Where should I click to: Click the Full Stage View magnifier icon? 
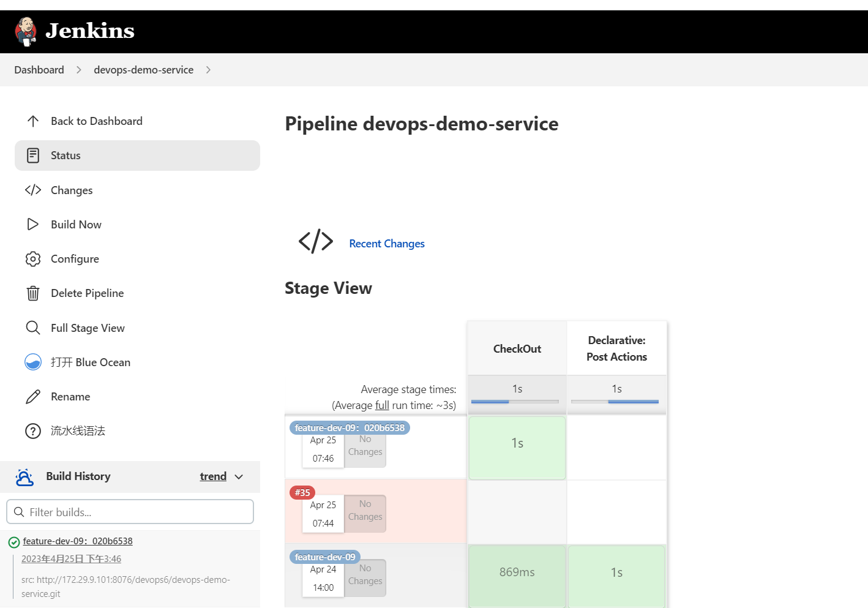click(x=33, y=328)
